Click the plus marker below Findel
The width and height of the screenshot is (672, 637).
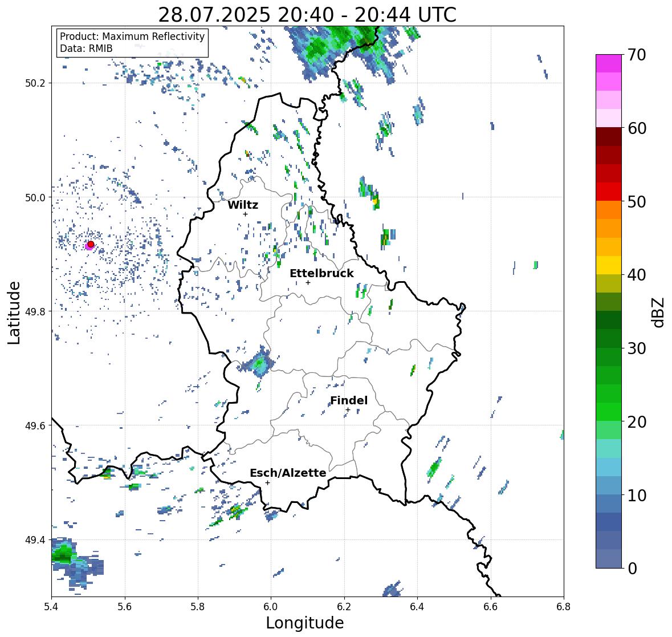point(348,410)
